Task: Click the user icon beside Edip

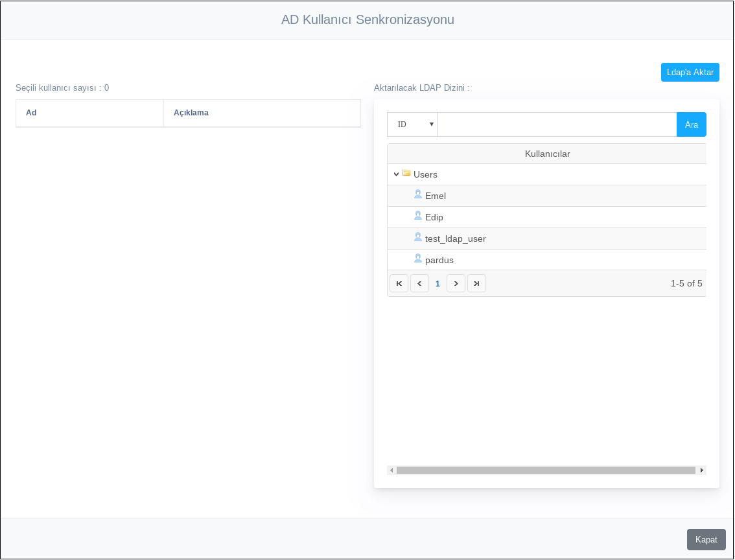Action: tap(418, 216)
